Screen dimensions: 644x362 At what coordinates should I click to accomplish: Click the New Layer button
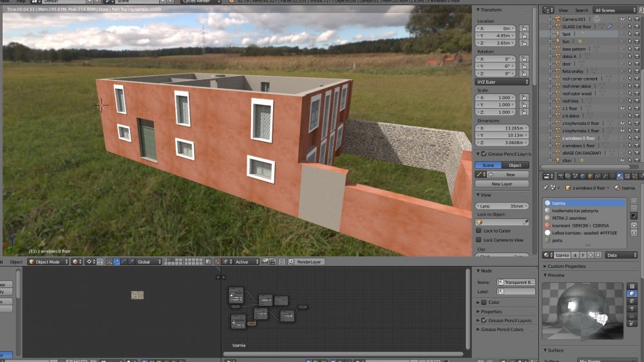(x=501, y=184)
